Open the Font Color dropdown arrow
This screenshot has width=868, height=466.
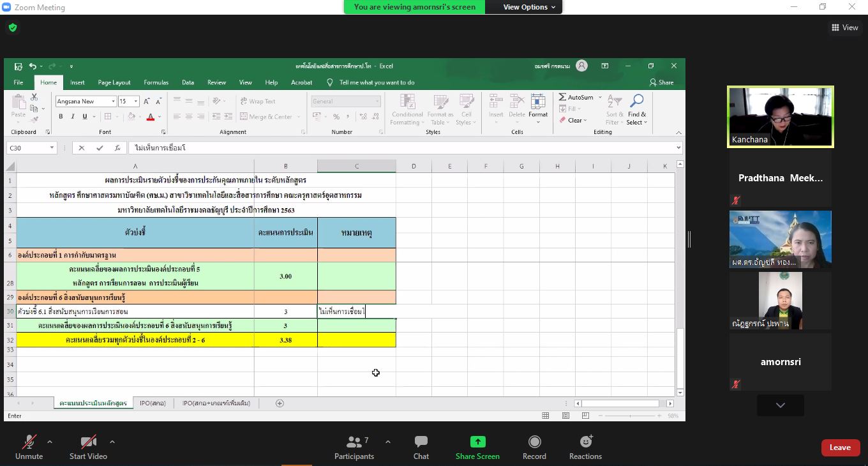point(160,117)
